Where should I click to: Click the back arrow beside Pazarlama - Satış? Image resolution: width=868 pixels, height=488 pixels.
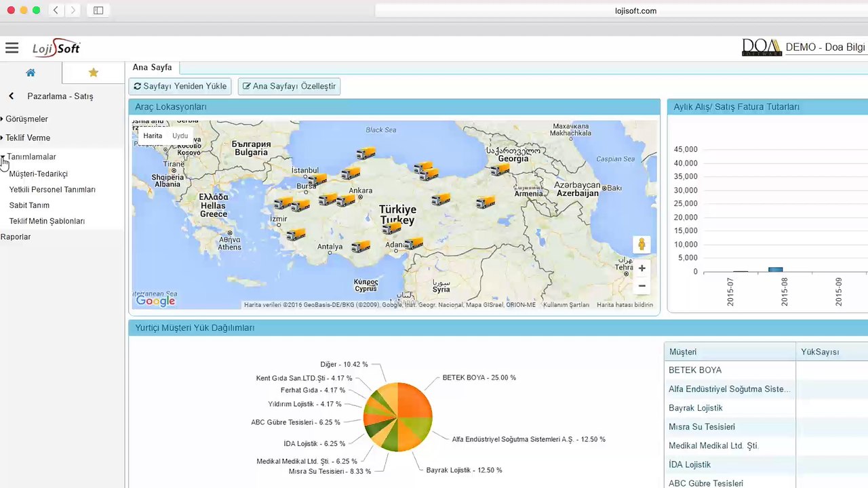point(12,96)
